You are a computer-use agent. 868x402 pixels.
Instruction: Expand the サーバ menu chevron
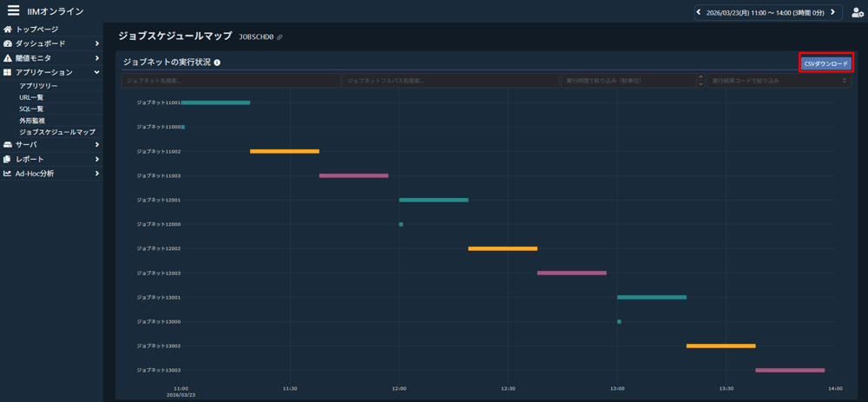(x=96, y=145)
